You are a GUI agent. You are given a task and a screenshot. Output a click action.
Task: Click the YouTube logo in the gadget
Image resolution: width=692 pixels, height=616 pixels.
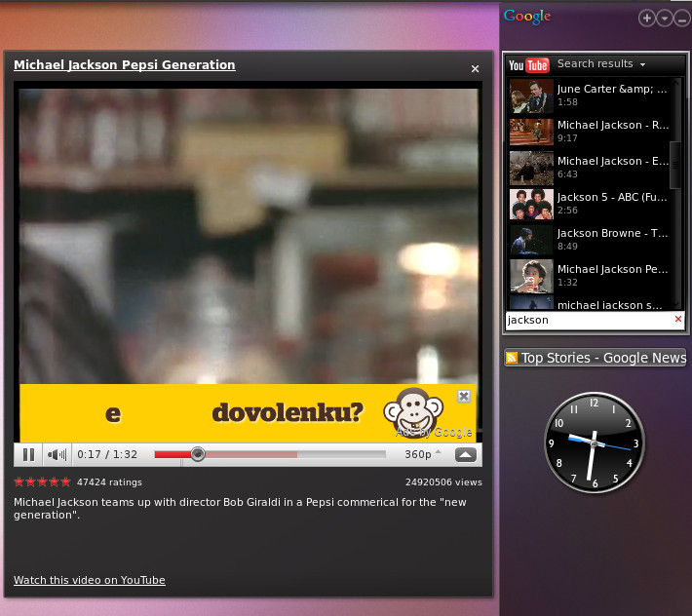click(528, 65)
